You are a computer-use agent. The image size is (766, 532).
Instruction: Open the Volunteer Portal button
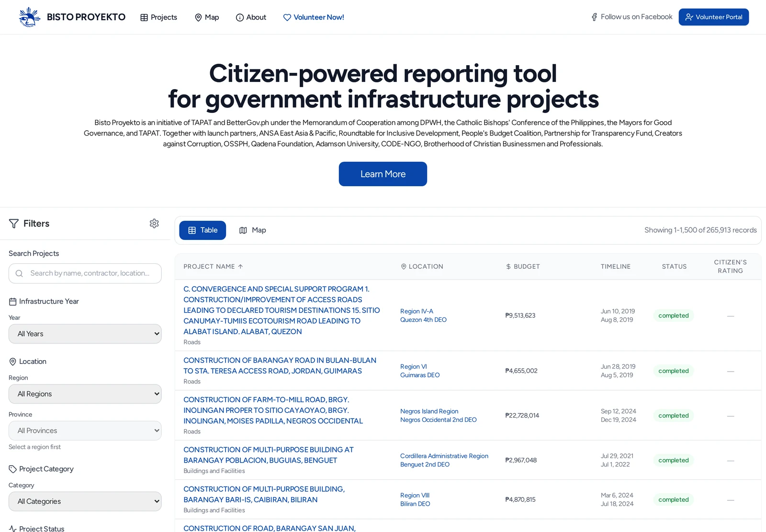click(714, 17)
